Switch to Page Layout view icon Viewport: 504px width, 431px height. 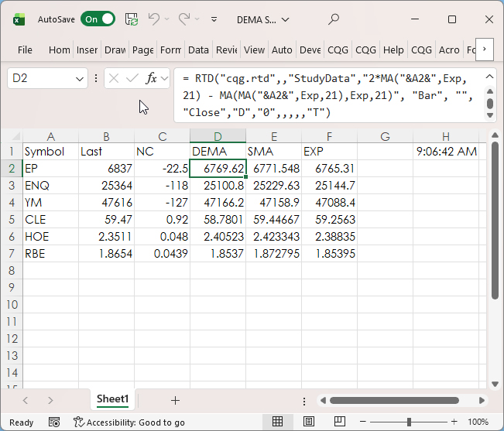(x=307, y=422)
